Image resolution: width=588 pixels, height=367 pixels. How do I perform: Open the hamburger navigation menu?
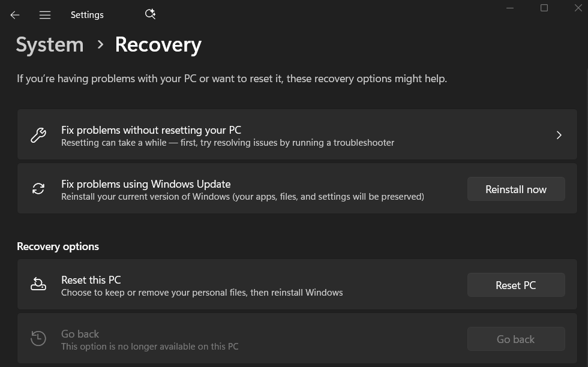(x=45, y=15)
